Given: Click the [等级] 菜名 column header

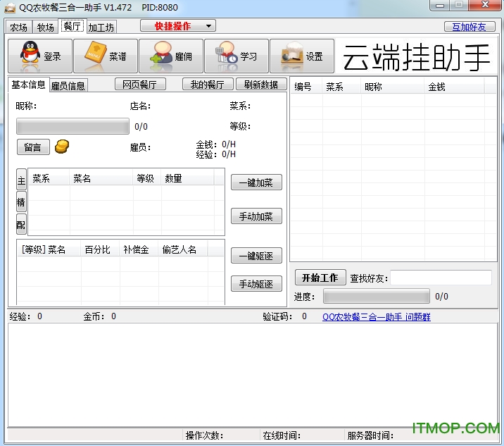Looking at the screenshot, I should tap(49, 249).
